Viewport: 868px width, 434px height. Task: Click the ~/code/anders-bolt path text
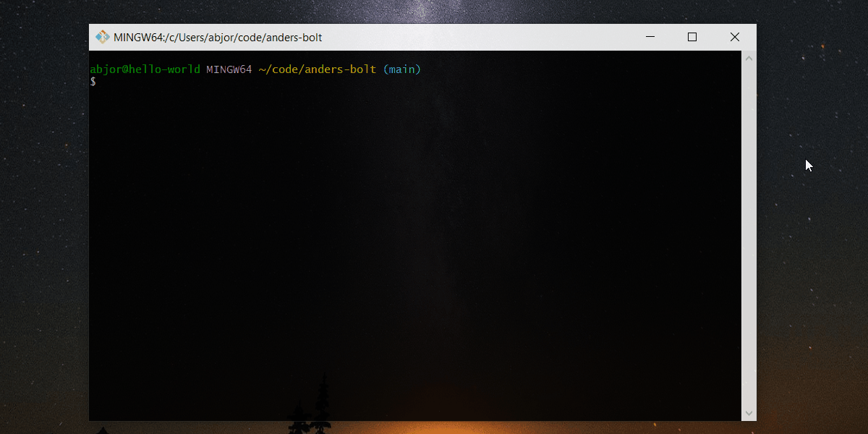click(x=318, y=69)
